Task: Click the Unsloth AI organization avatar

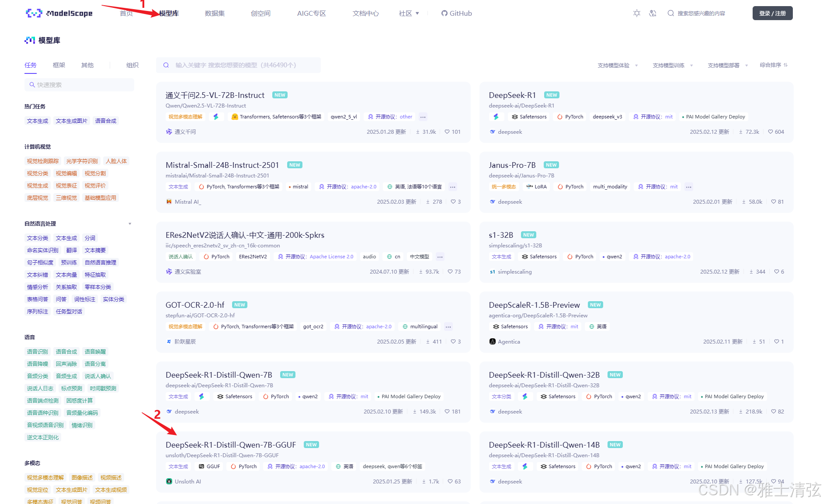Action: (169, 481)
